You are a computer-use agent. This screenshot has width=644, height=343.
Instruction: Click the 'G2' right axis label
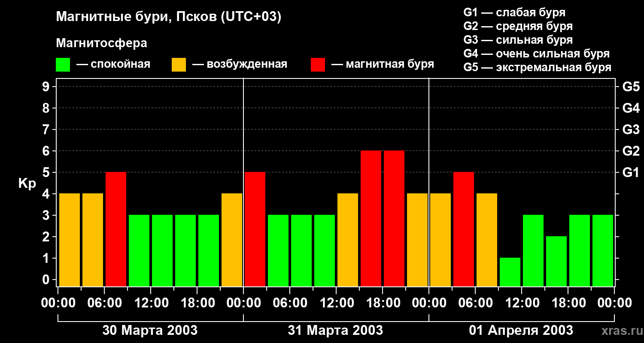pyautogui.click(x=631, y=151)
